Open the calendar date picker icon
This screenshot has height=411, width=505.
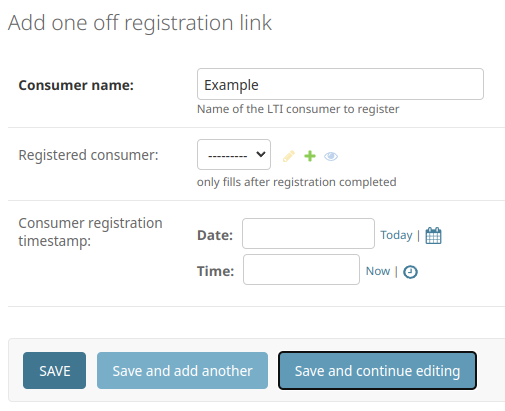pos(433,236)
